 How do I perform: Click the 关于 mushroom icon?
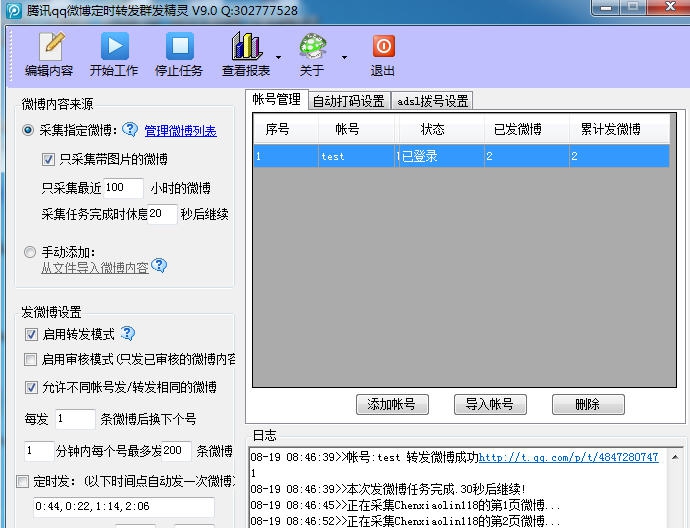point(312,46)
